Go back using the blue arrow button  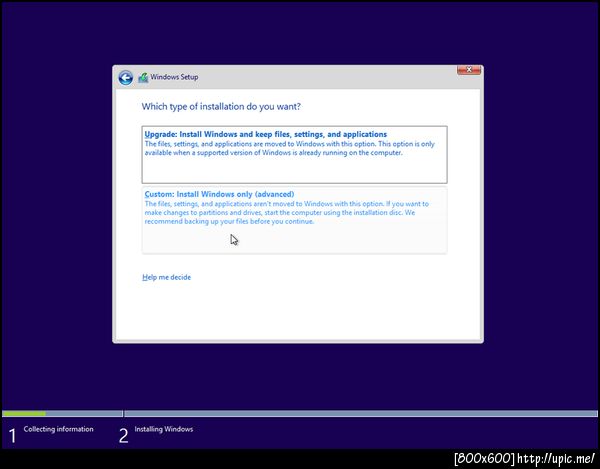pos(126,78)
